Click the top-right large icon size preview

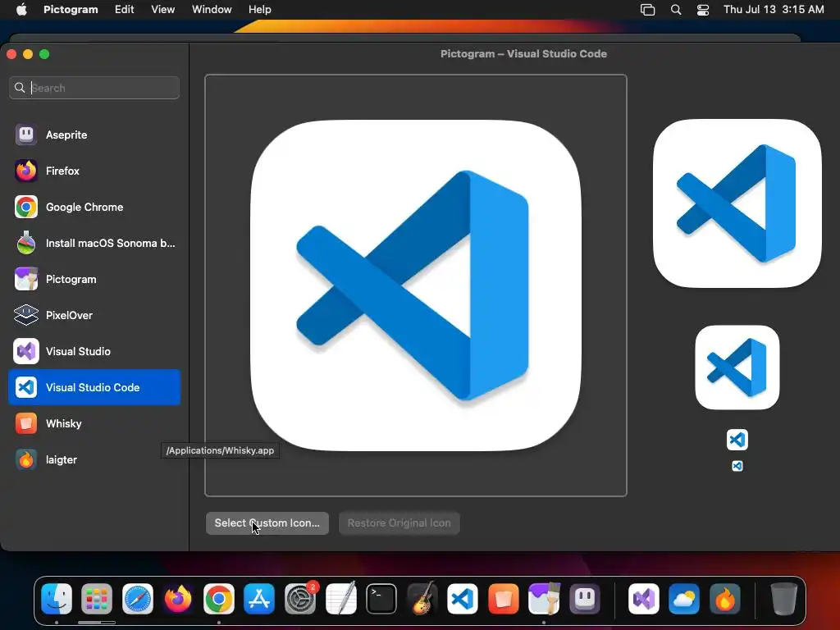[737, 203]
